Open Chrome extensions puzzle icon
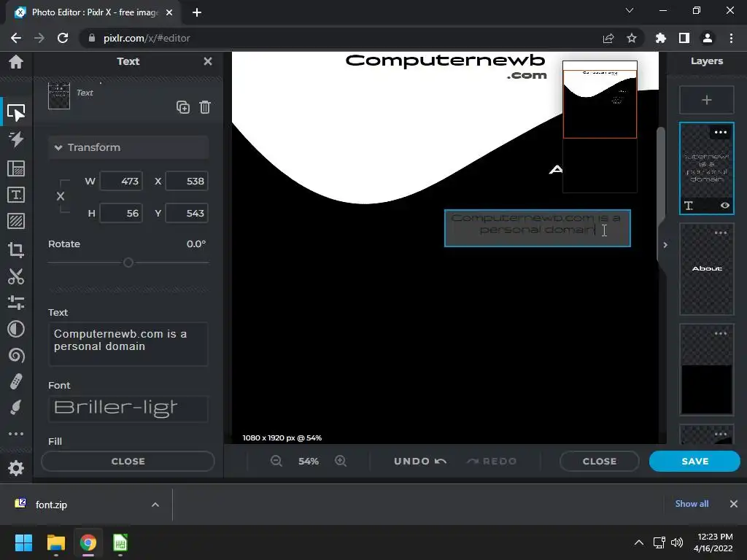Viewport: 747px width, 560px height. pos(660,38)
